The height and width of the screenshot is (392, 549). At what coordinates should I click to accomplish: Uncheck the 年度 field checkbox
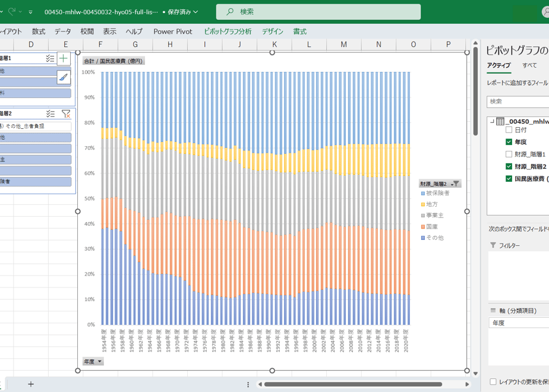(x=509, y=142)
